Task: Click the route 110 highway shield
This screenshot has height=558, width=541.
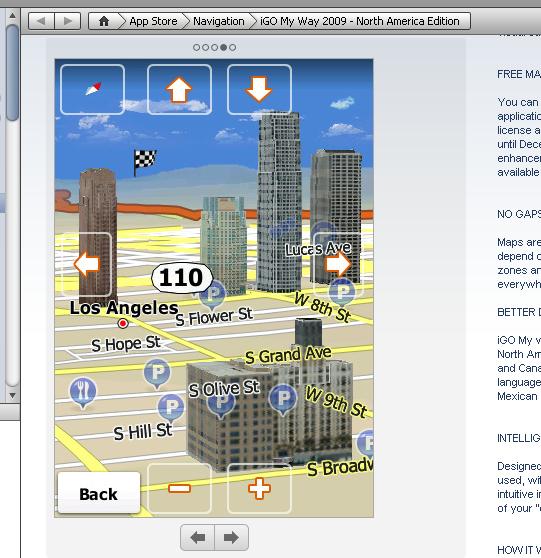Action: (182, 278)
